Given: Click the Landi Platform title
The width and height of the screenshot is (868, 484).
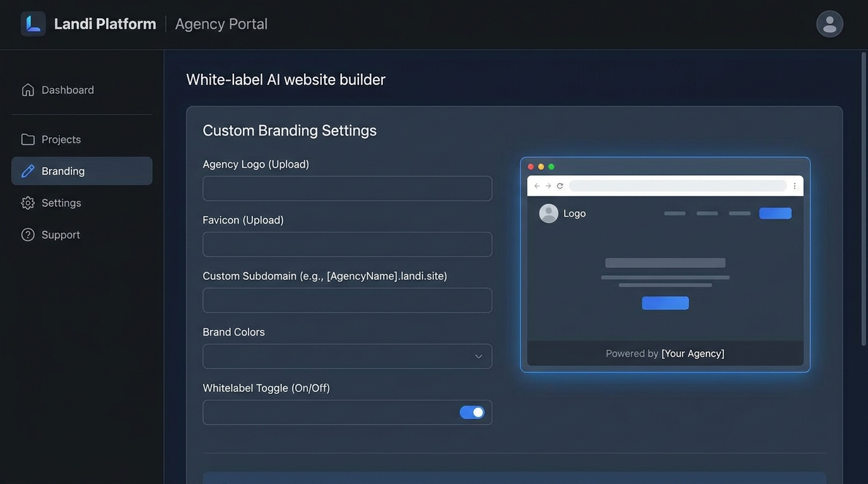Looking at the screenshot, I should (x=105, y=24).
